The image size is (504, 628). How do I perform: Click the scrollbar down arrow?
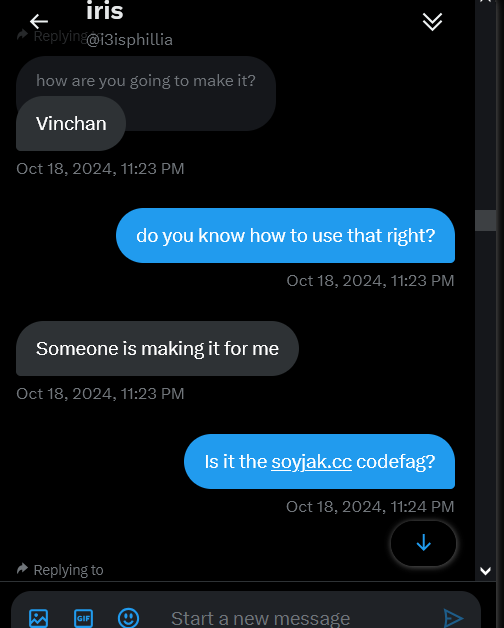coord(486,571)
